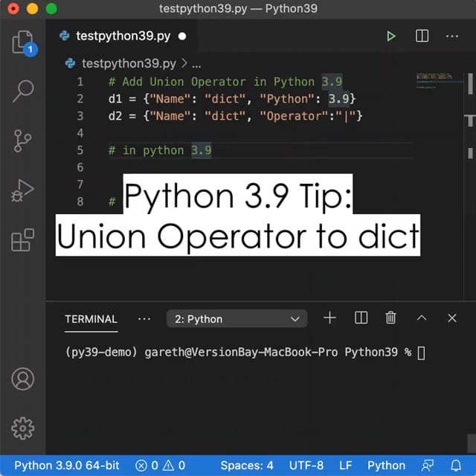Viewport: 476px width, 476px height.
Task: Open the terminal selector dropdown '2: Python'
Action: [237, 319]
